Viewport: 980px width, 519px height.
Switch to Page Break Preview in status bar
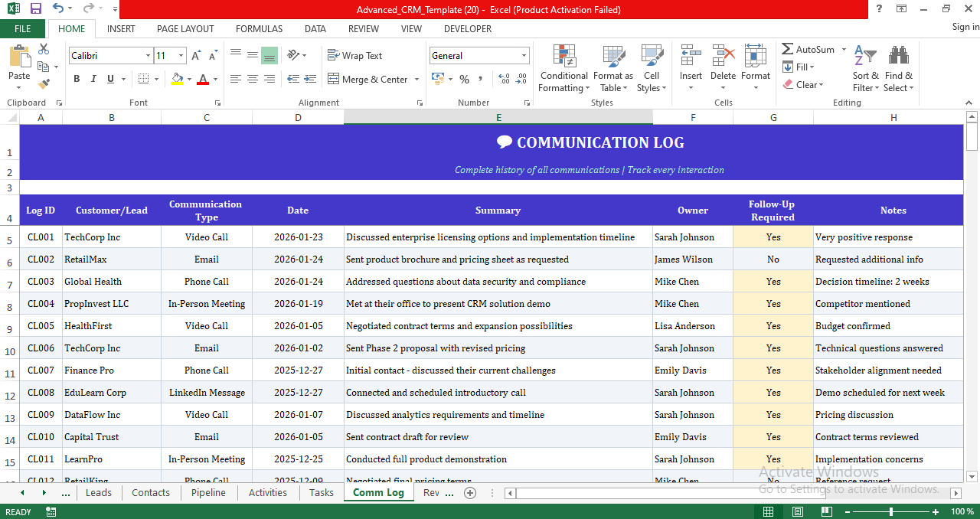[826, 511]
